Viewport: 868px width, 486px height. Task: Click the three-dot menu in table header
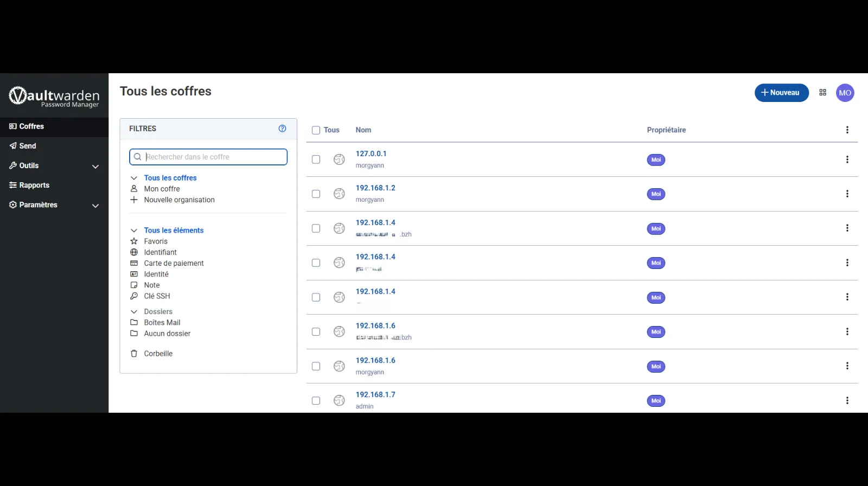pyautogui.click(x=847, y=130)
